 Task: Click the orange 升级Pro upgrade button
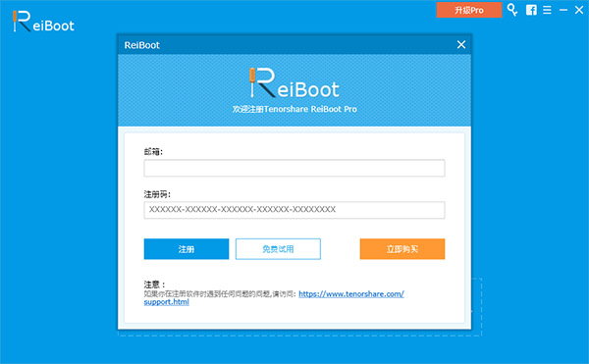(x=469, y=10)
